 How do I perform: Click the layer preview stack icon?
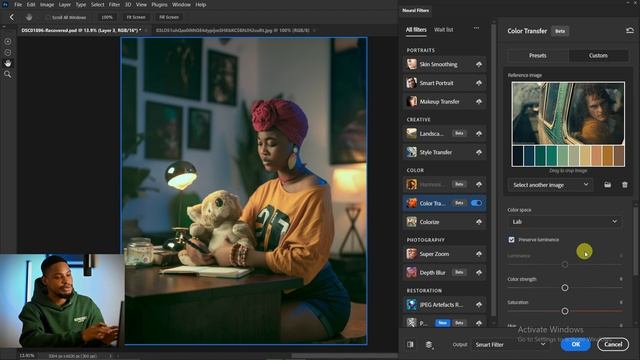[x=429, y=345]
